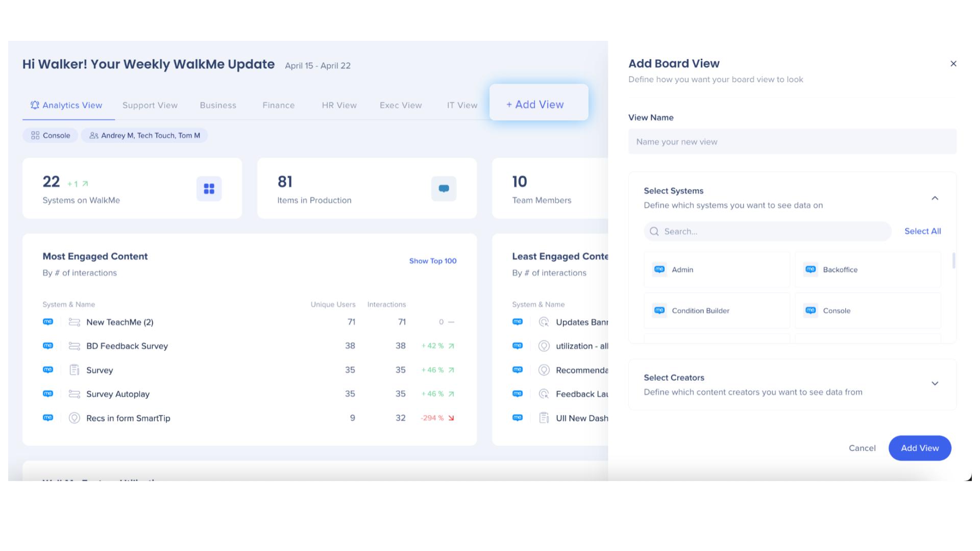
Task: Close the Add Board View panel
Action: pos(953,64)
